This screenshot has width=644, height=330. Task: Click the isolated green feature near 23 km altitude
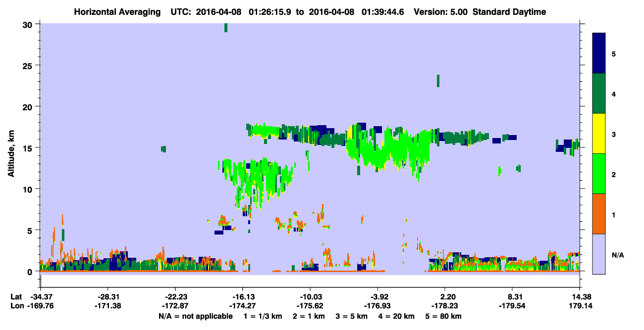coord(438,81)
